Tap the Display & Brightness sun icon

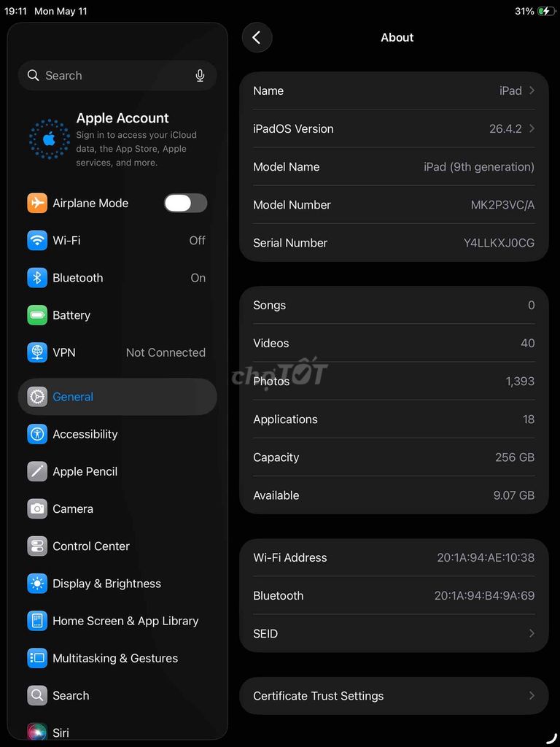tap(37, 584)
